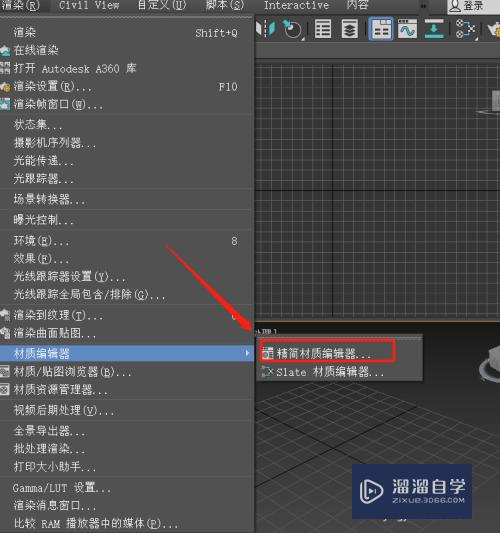Open the 渲染(R) menu
500x533 pixels.
click(x=20, y=5)
